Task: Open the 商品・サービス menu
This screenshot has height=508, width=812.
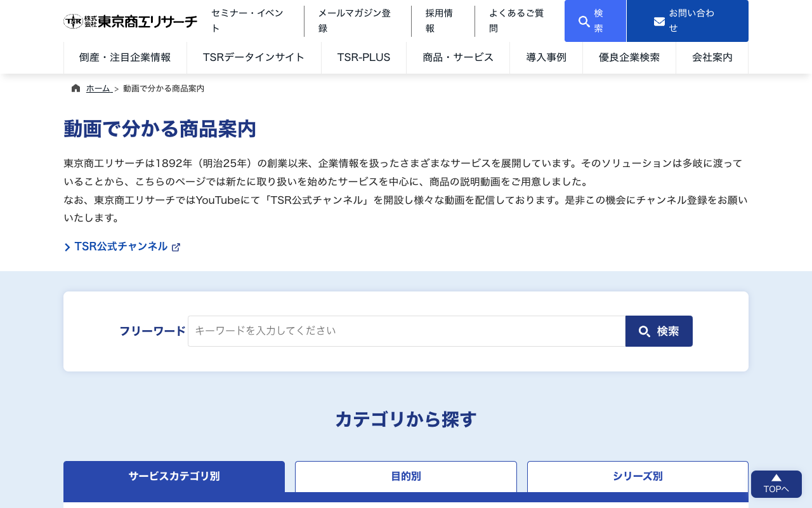Action: click(x=458, y=58)
